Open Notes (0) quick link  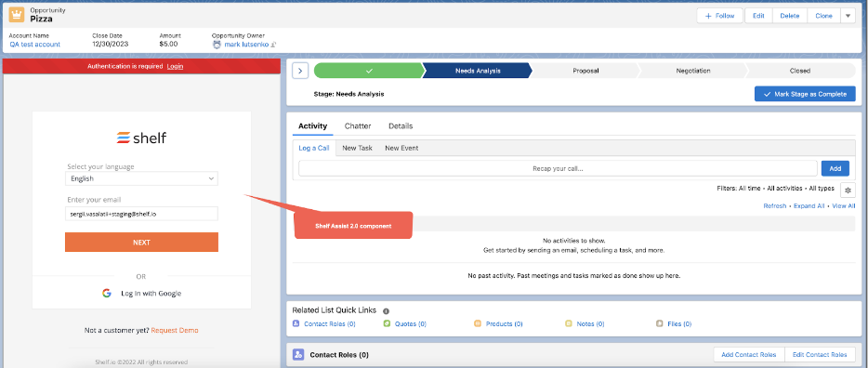[x=590, y=323]
